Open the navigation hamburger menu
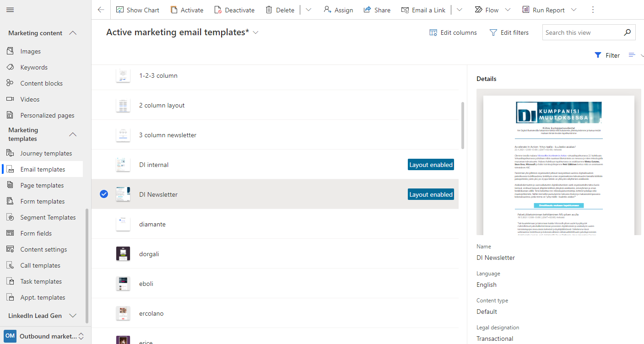Screen dimensions: 644x344 [10, 10]
